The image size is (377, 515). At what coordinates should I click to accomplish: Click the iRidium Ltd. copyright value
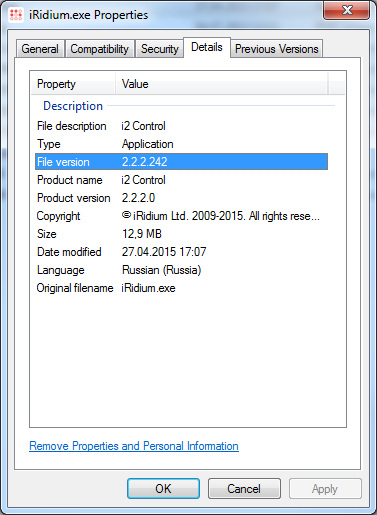pos(221,216)
